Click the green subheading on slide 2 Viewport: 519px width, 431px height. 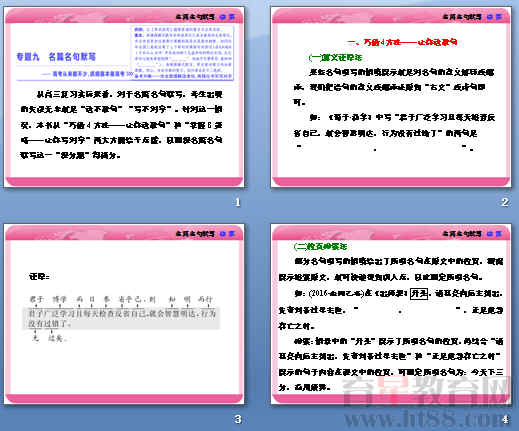point(335,58)
